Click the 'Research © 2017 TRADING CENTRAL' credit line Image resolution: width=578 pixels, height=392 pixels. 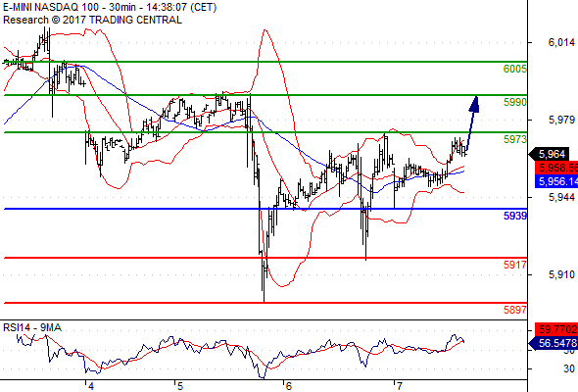(x=92, y=20)
